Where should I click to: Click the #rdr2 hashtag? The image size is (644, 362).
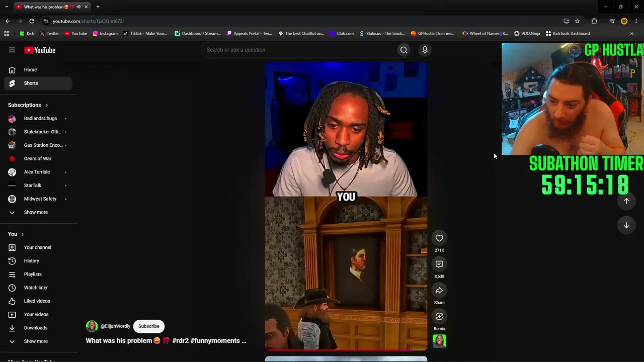(x=180, y=341)
